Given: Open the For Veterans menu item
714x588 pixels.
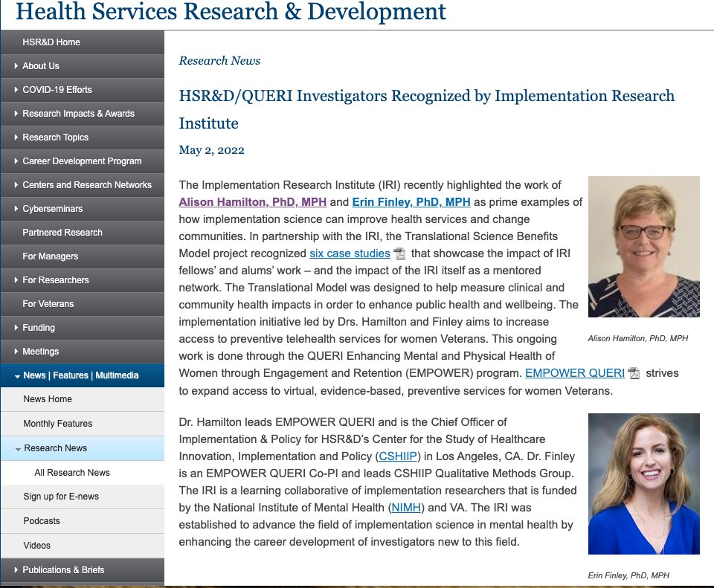Looking at the screenshot, I should point(83,303).
